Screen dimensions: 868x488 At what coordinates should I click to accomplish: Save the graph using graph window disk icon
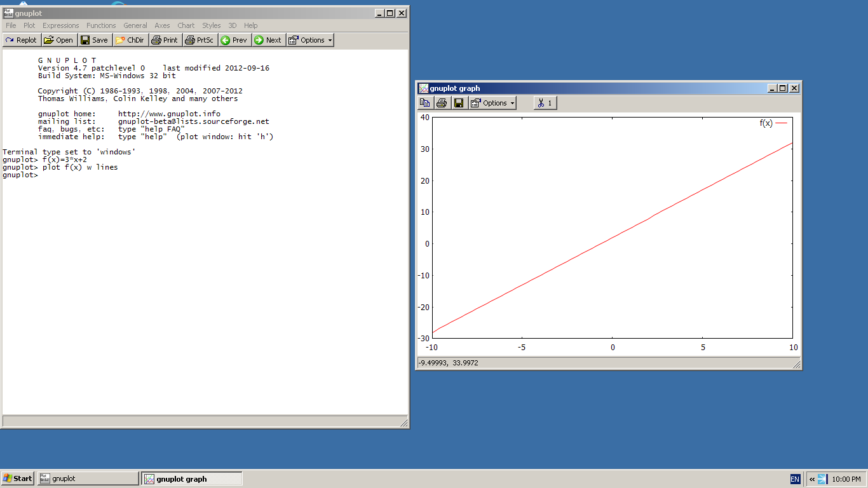point(458,103)
